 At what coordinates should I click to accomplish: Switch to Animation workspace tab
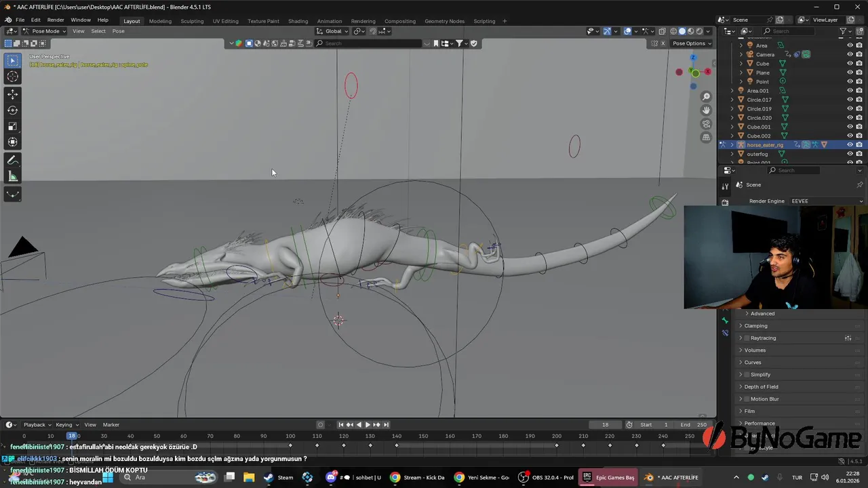(330, 21)
